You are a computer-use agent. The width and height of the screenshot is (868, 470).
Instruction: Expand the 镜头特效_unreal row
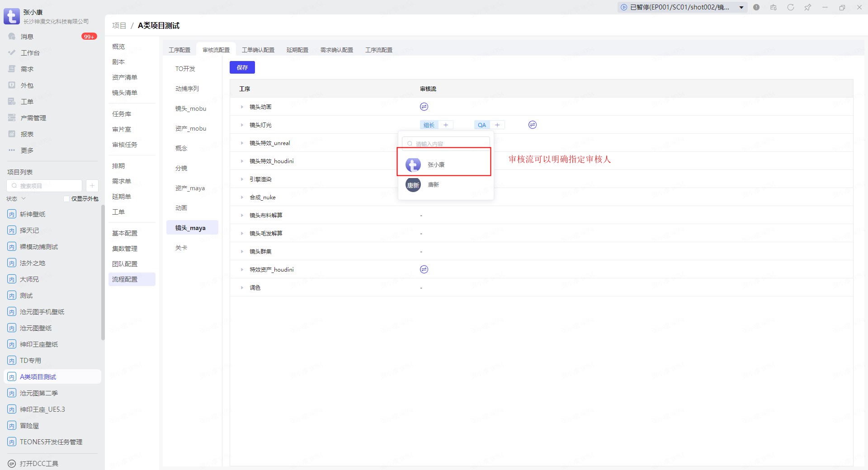pos(242,143)
